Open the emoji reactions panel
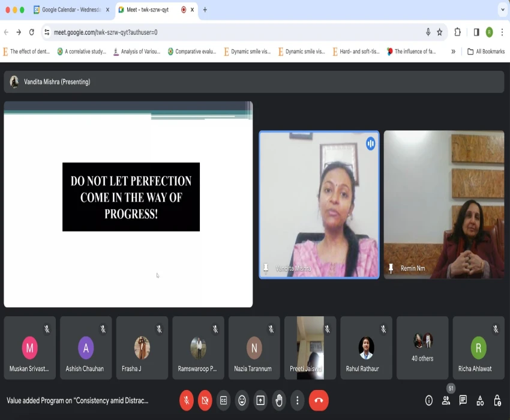The width and height of the screenshot is (510, 420). tap(242, 400)
